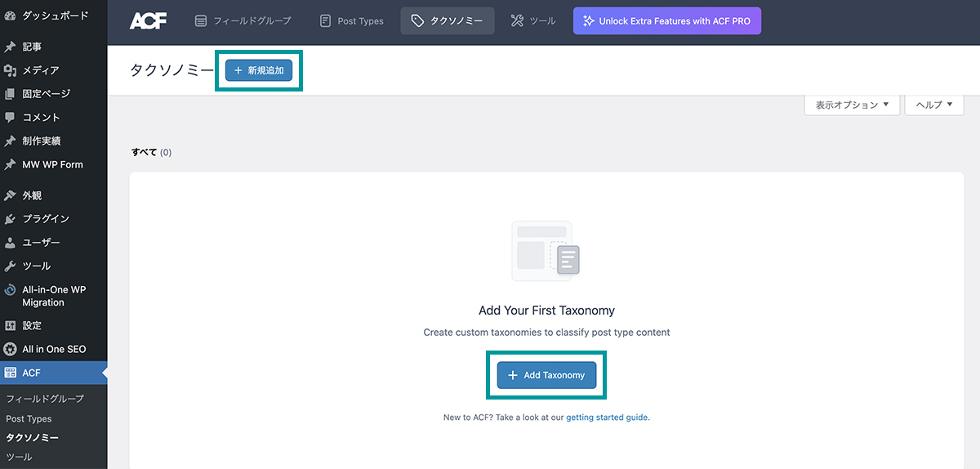980x469 pixels.
Task: Click the ACF logo in header
Action: (148, 21)
